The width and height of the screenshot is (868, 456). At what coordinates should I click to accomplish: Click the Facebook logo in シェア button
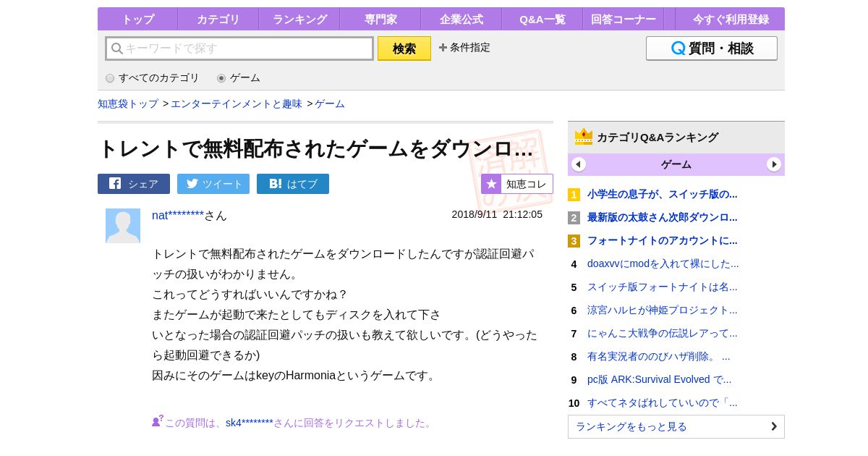click(x=115, y=184)
